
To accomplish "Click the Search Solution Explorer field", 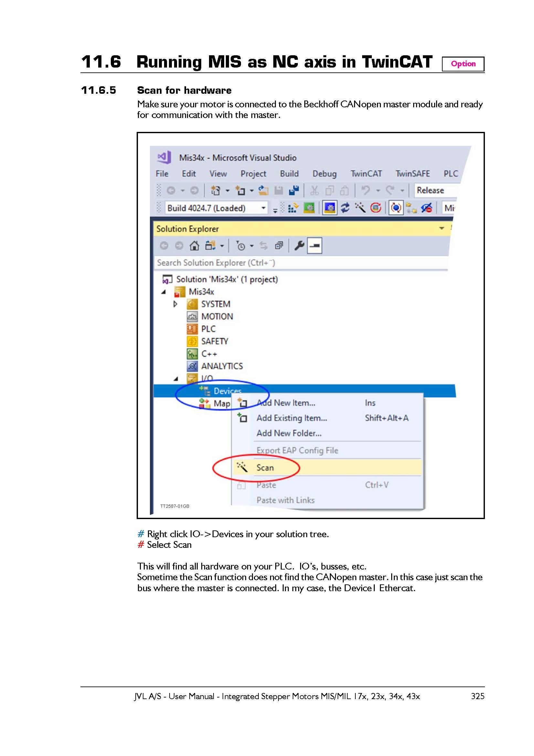I will pos(301,263).
